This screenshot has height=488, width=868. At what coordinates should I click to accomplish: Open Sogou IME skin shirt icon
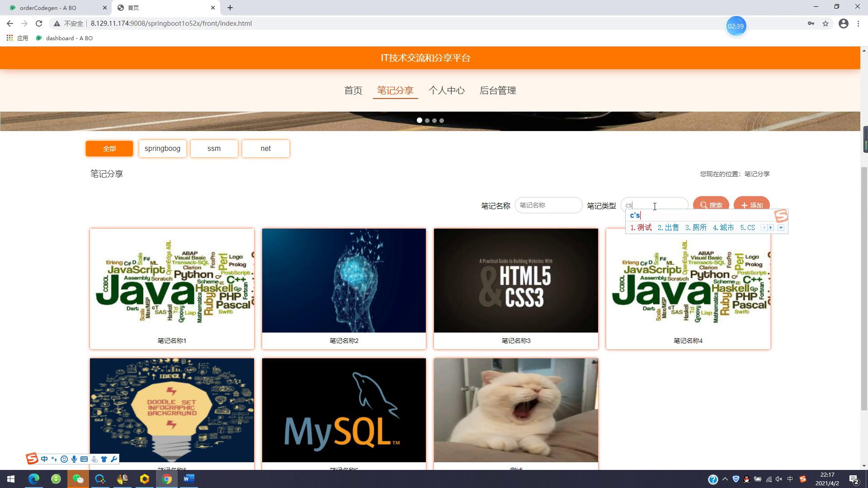click(104, 459)
